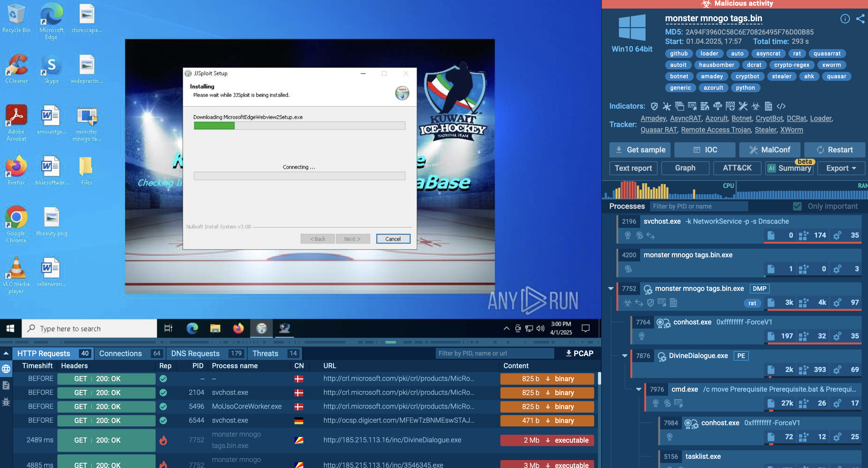This screenshot has width=868, height=468.
Task: Click the code brackets indicator icon
Action: coord(781,106)
